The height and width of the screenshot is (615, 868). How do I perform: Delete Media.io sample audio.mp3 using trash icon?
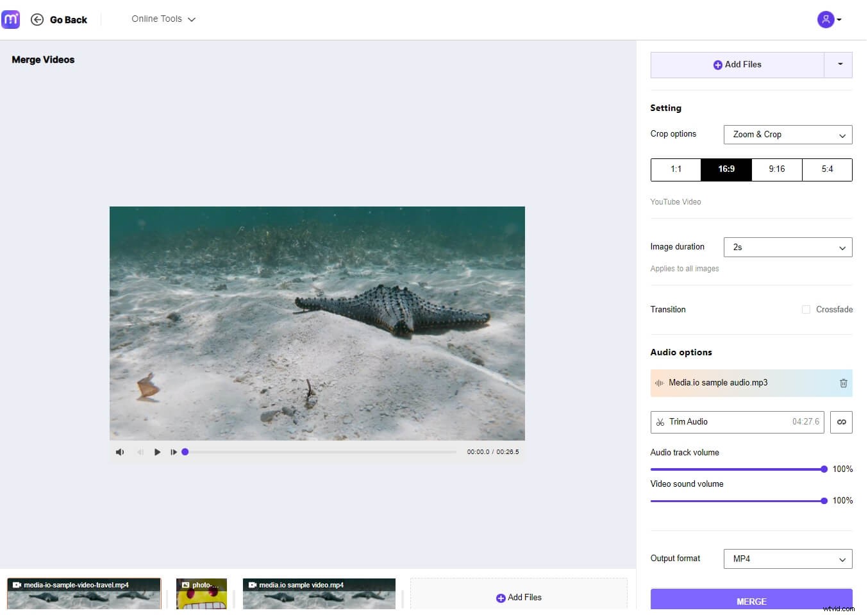(843, 383)
